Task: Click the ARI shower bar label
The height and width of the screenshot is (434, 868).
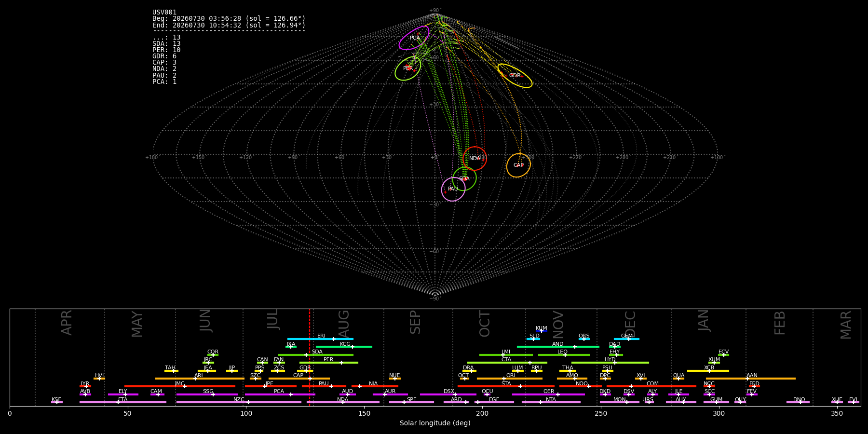Action: [x=199, y=376]
